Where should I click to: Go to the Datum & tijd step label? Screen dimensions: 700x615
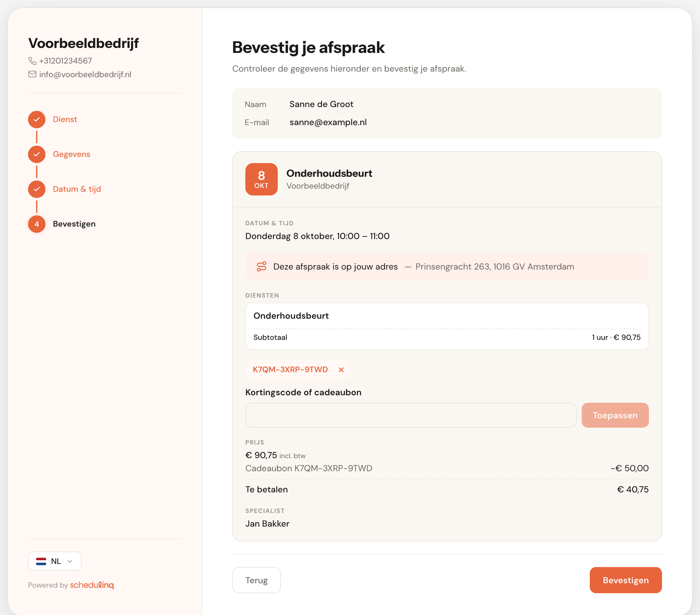pyautogui.click(x=77, y=189)
